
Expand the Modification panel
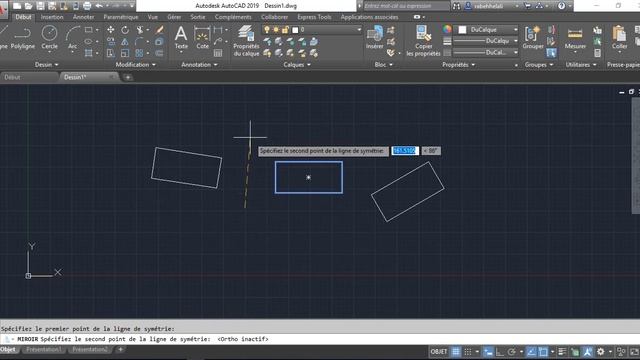point(136,64)
